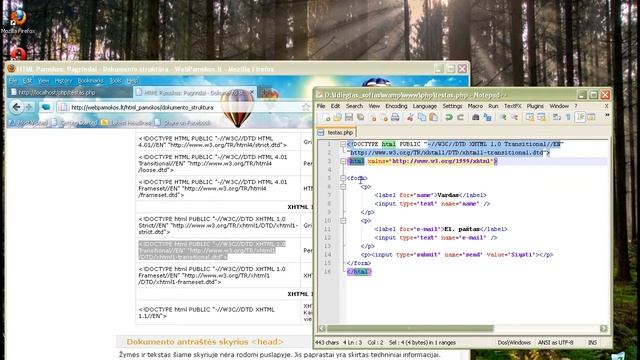640x360 pixels.
Task: Click ANSI as UTF-8 in status bar
Action: [556, 342]
